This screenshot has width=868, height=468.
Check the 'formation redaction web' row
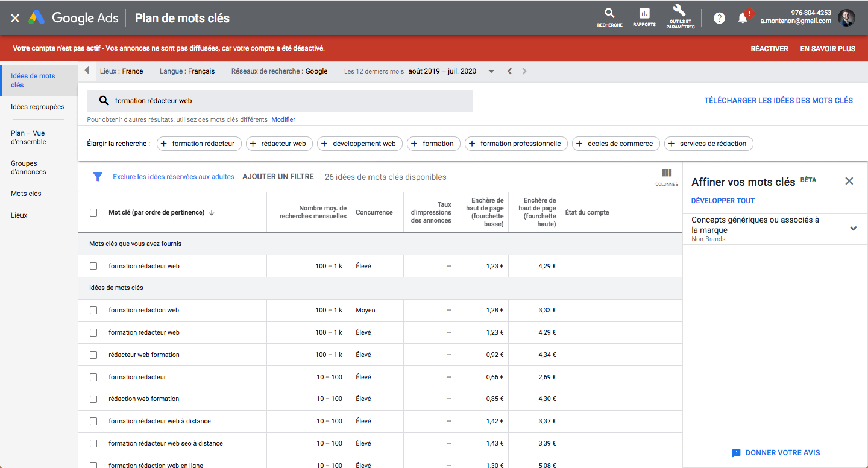tap(93, 310)
